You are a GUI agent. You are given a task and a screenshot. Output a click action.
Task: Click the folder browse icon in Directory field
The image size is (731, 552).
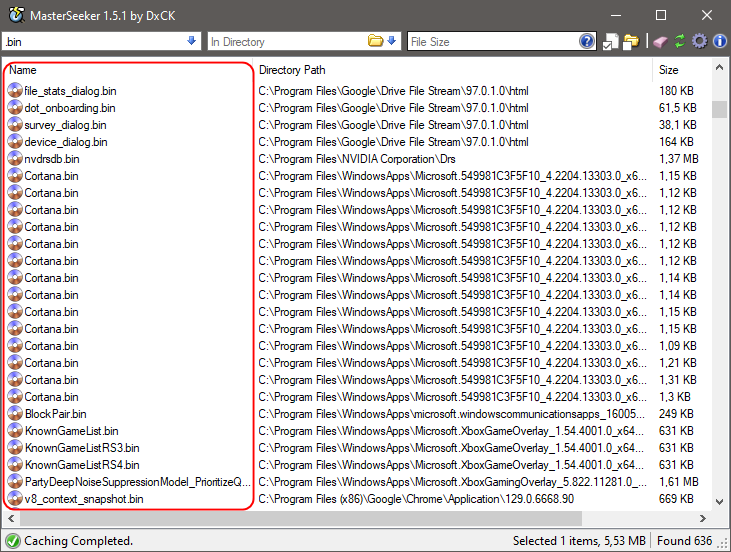pyautogui.click(x=376, y=41)
